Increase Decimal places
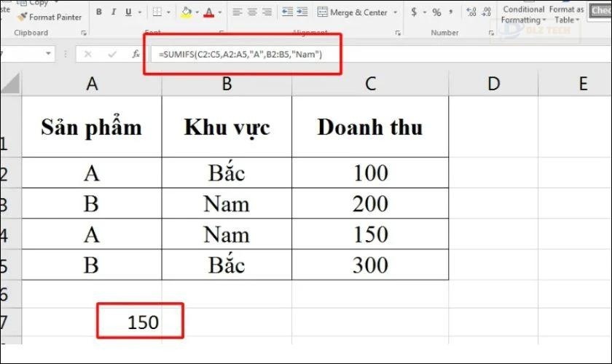612x364 pixels. (x=471, y=12)
